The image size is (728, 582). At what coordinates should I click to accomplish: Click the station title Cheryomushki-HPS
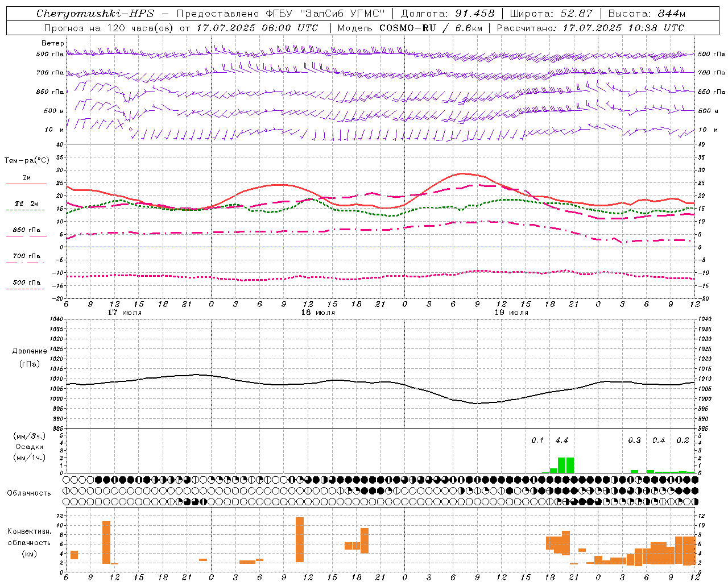coord(95,14)
